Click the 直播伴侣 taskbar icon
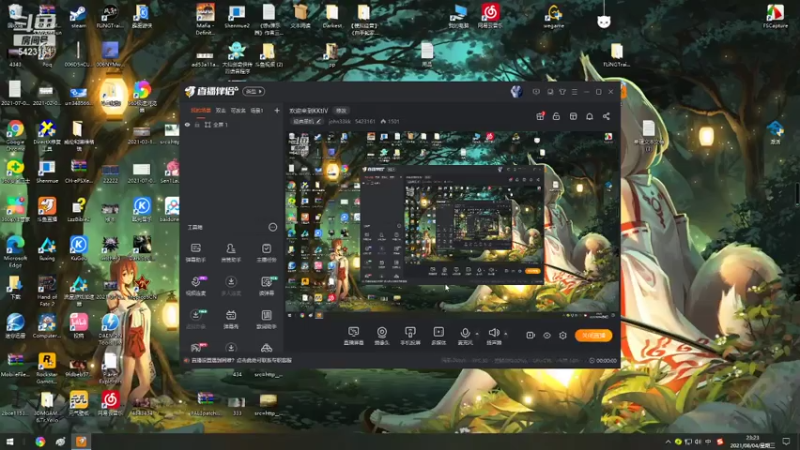 (x=81, y=441)
